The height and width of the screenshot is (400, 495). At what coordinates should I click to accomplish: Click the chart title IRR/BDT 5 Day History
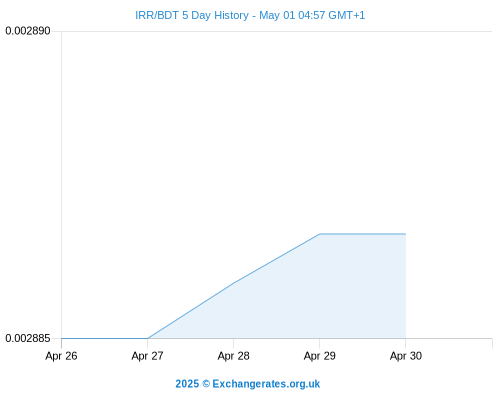192,15
